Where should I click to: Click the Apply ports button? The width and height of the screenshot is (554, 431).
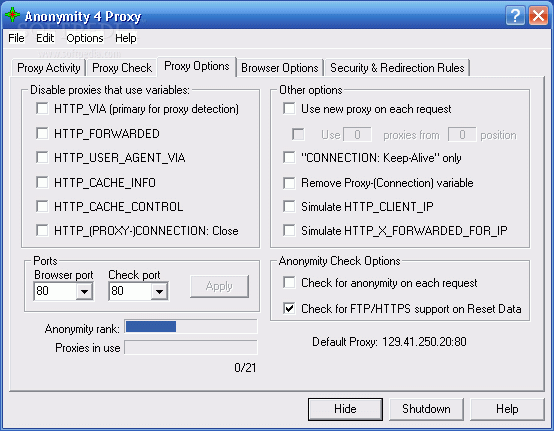219,286
